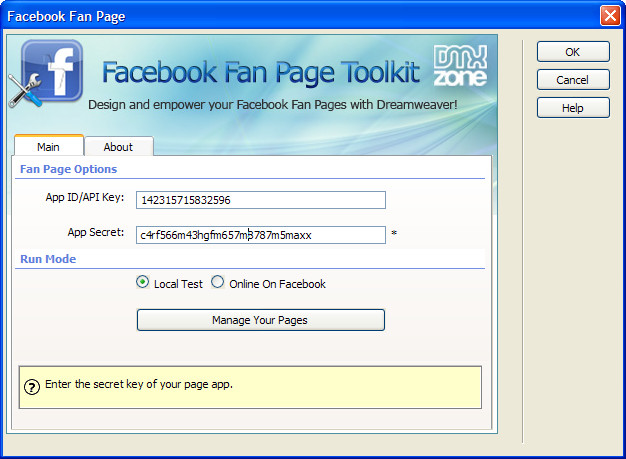Click the Cancel button
Viewport: 626px width, 459px height.
pyautogui.click(x=573, y=80)
